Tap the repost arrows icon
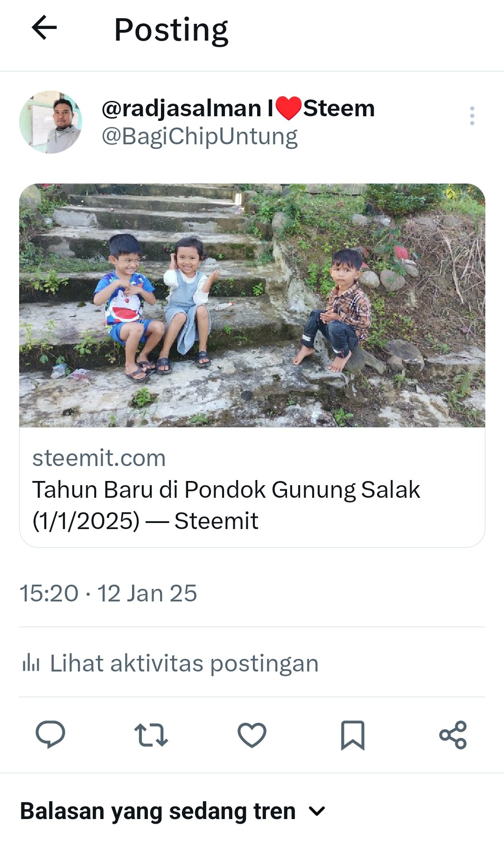Screen dimensions: 504x848 [151, 735]
